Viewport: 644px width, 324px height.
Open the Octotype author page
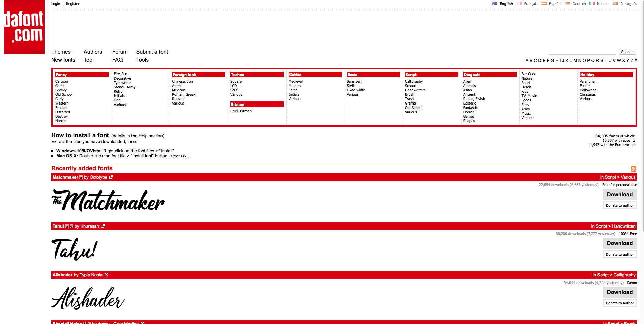[x=98, y=177]
